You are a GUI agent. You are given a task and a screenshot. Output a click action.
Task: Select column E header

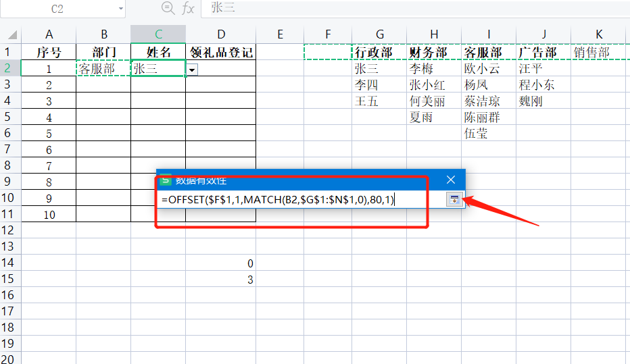tap(280, 34)
